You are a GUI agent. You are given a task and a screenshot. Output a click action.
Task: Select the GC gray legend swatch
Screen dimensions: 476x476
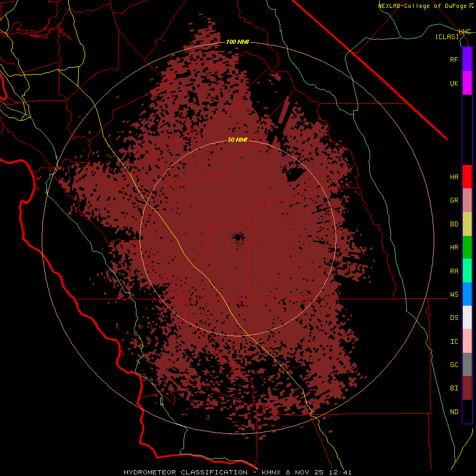467,364
